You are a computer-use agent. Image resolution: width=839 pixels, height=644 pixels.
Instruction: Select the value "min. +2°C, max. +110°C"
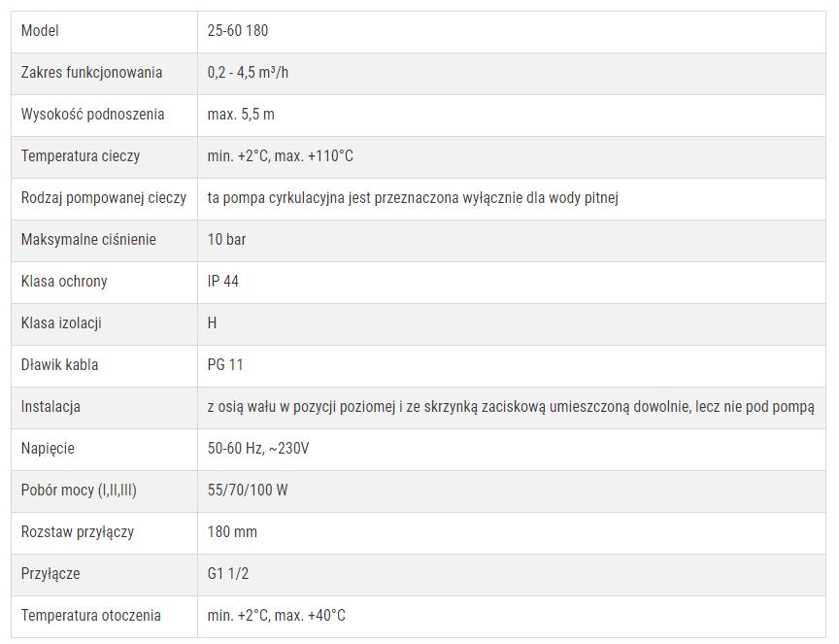(280, 156)
